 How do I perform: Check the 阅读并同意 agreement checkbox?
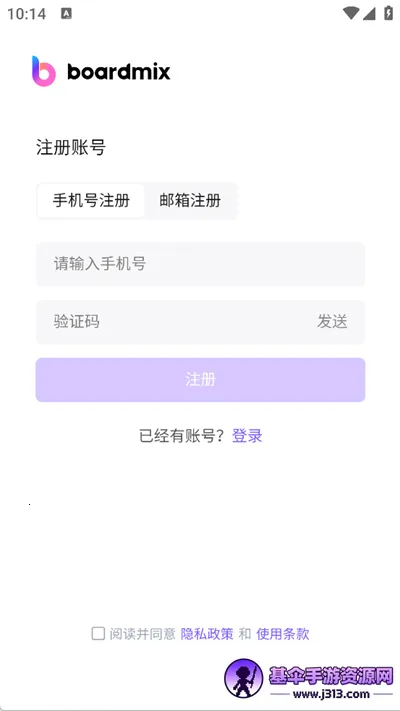(x=98, y=633)
